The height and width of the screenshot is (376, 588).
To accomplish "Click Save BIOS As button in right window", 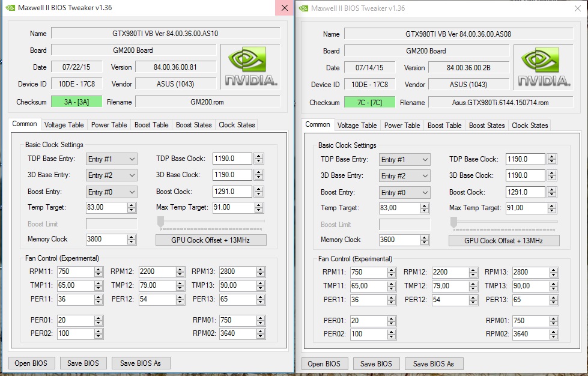I will coord(434,364).
